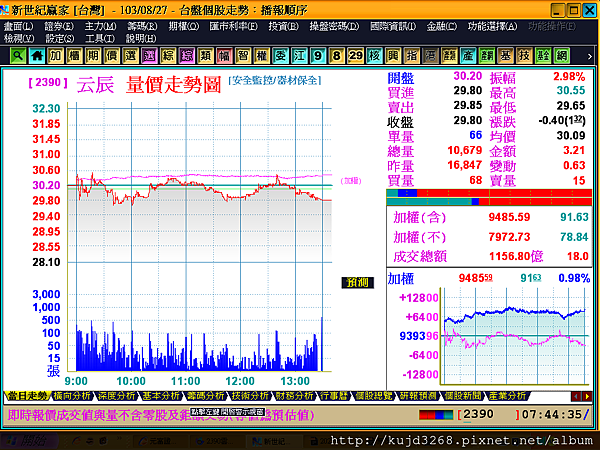Click the pink 綜 toolbar icon

(x=187, y=56)
